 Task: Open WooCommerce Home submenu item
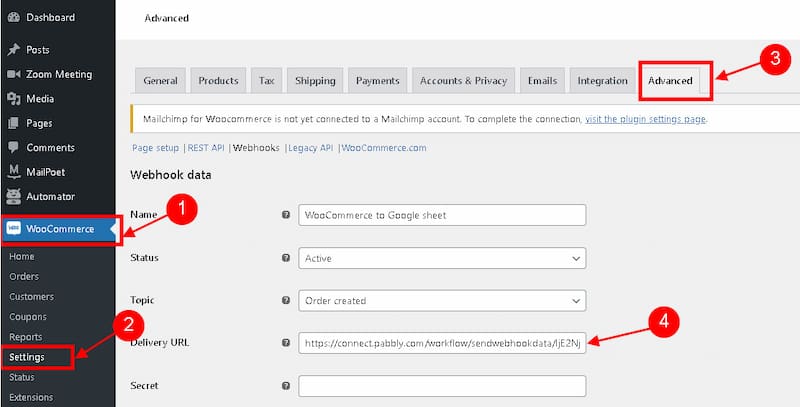(x=22, y=257)
